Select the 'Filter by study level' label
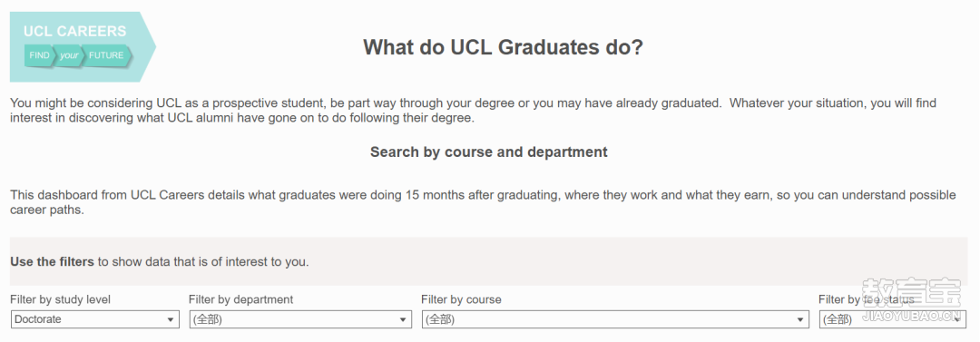 pos(61,300)
